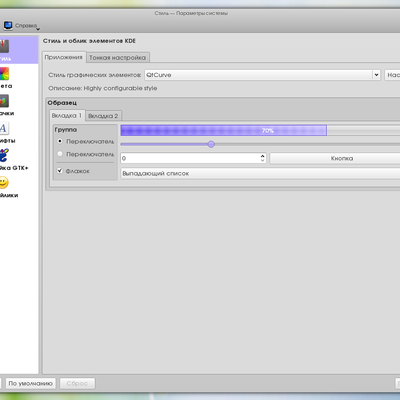This screenshot has height=400, width=400.
Task: Click the Группа label
Action: click(x=66, y=130)
